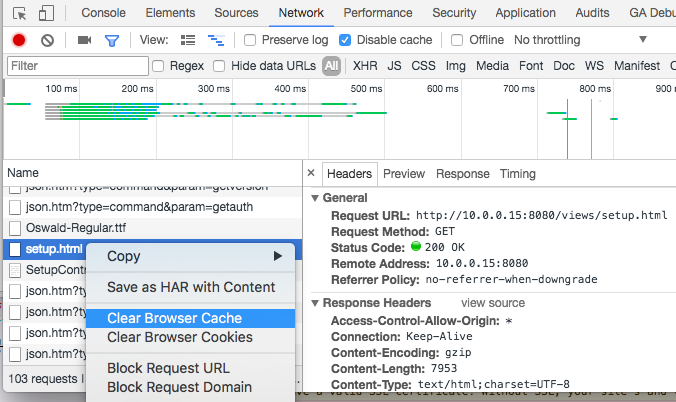Open the Timing tab
Image resolution: width=676 pixels, height=402 pixels.
tap(517, 173)
